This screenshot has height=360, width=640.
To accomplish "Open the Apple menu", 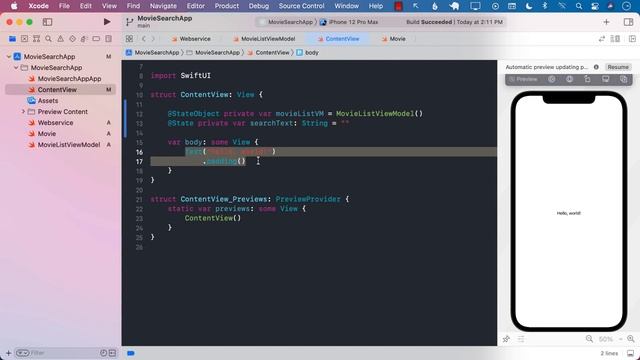I will [x=14, y=6].
